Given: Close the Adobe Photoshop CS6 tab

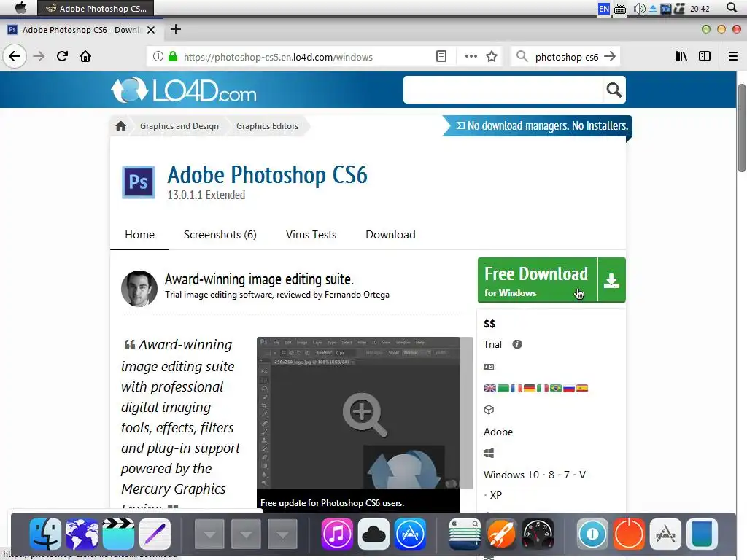Looking at the screenshot, I should 151,29.
